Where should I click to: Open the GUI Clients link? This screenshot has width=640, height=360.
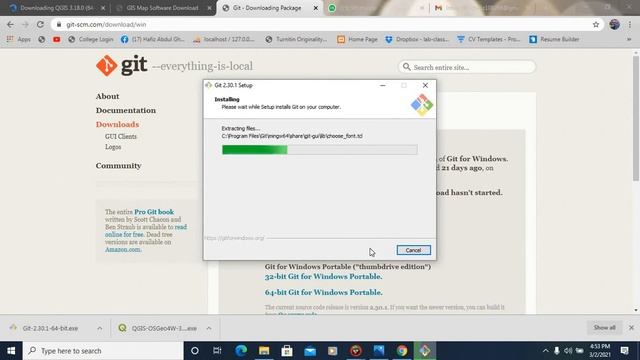click(x=121, y=136)
